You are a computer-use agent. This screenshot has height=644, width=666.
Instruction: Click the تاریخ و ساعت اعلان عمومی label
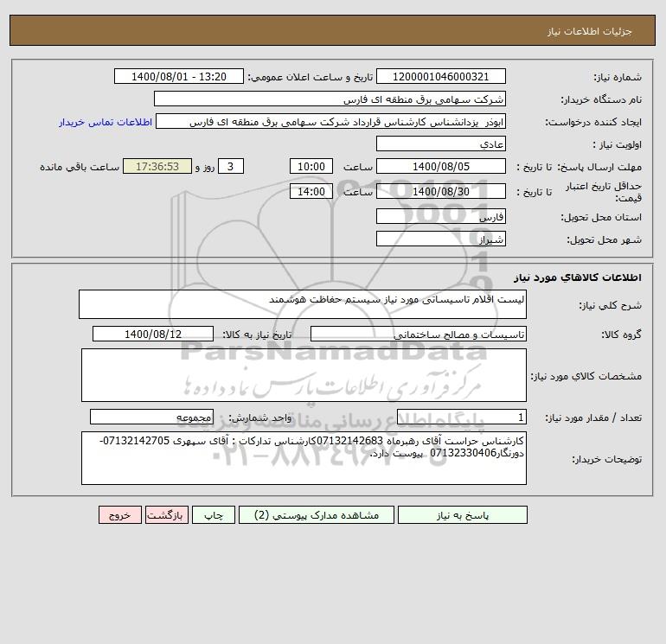pyautogui.click(x=311, y=77)
